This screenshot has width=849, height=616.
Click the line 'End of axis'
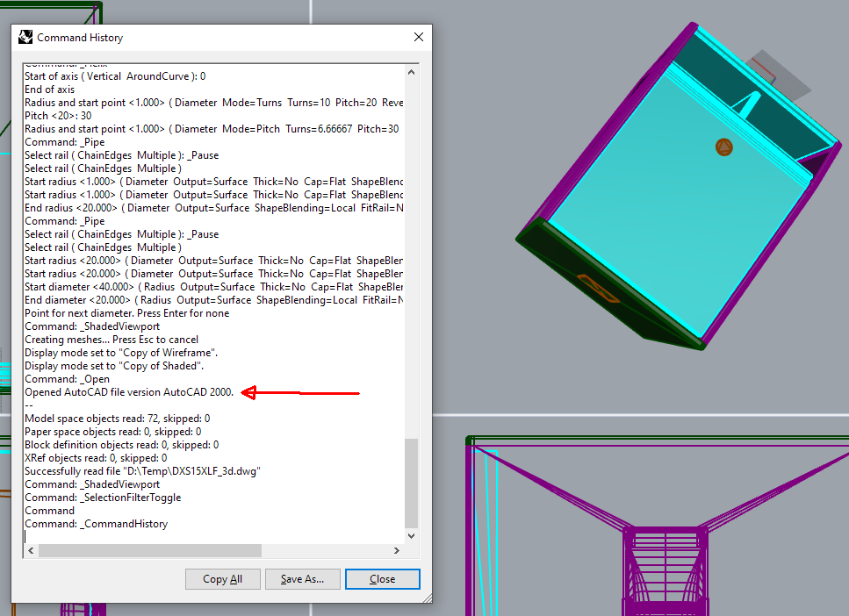pos(49,90)
